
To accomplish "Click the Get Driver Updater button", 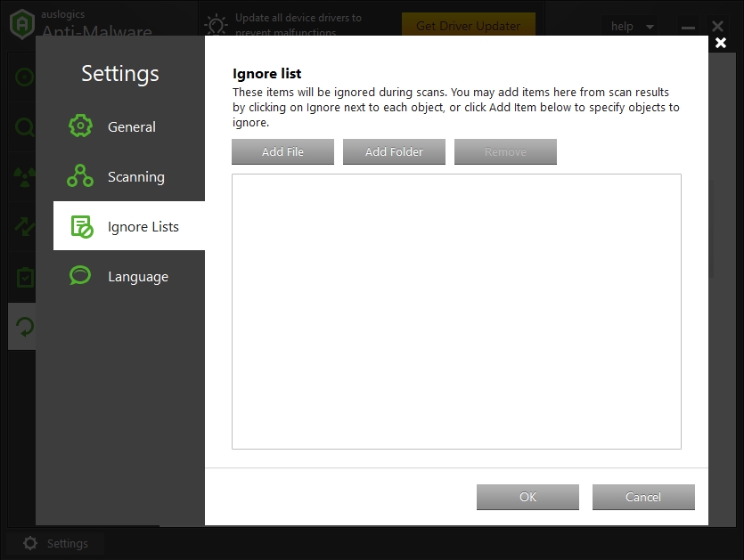I will pyautogui.click(x=468, y=25).
